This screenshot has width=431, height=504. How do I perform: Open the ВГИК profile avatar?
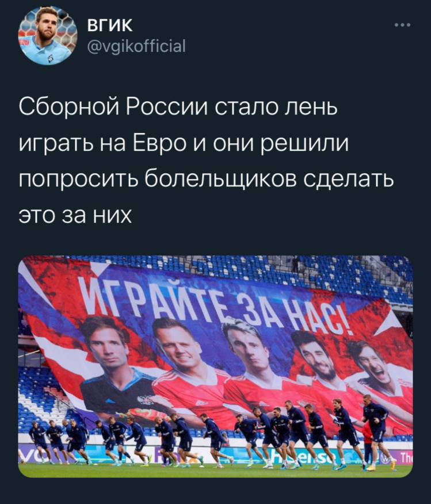[48, 35]
